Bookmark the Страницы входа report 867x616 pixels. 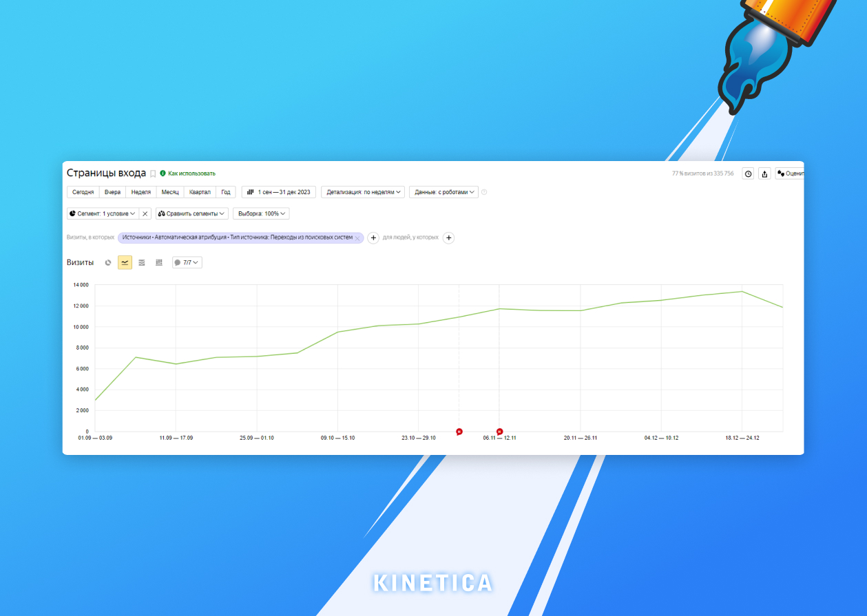tap(153, 173)
